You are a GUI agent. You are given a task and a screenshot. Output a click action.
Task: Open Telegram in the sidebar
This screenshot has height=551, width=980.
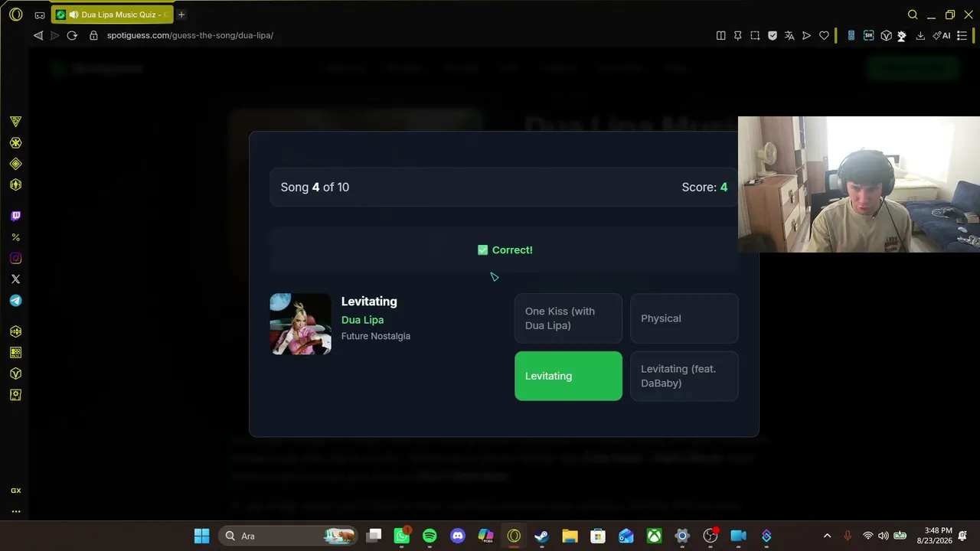[15, 301]
